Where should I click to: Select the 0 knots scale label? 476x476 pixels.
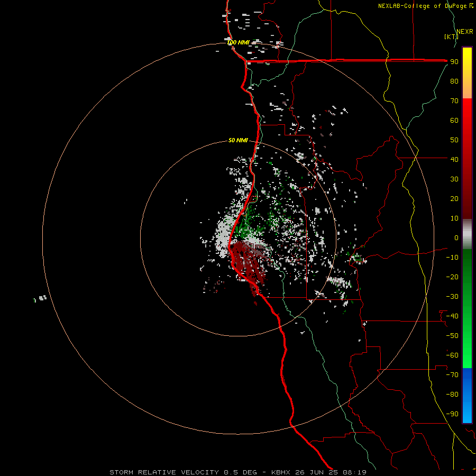[x=456, y=238]
